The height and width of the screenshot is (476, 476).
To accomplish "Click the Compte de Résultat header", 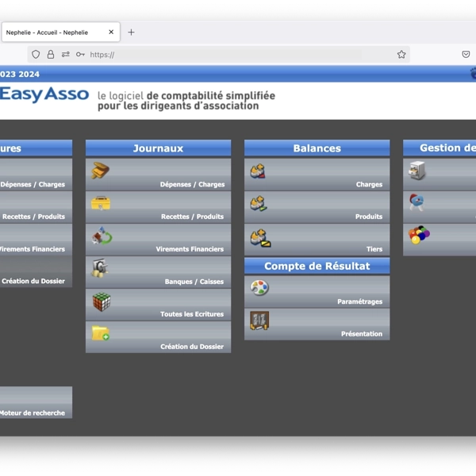I will point(317,266).
